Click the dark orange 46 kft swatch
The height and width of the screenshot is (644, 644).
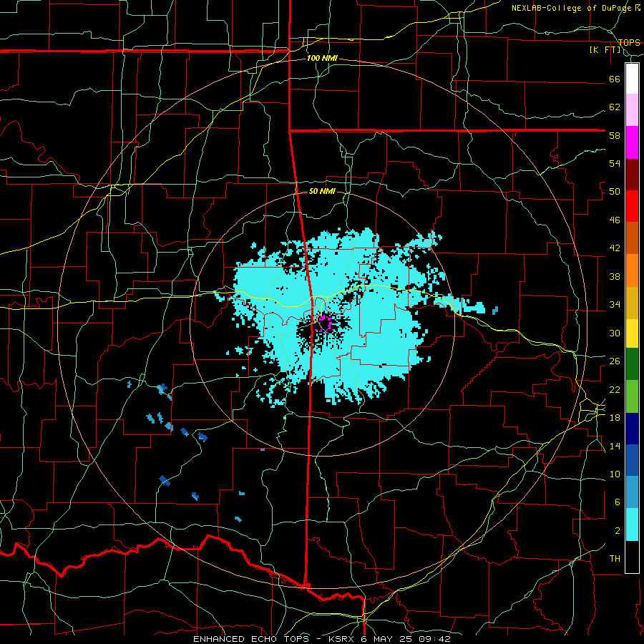point(632,238)
